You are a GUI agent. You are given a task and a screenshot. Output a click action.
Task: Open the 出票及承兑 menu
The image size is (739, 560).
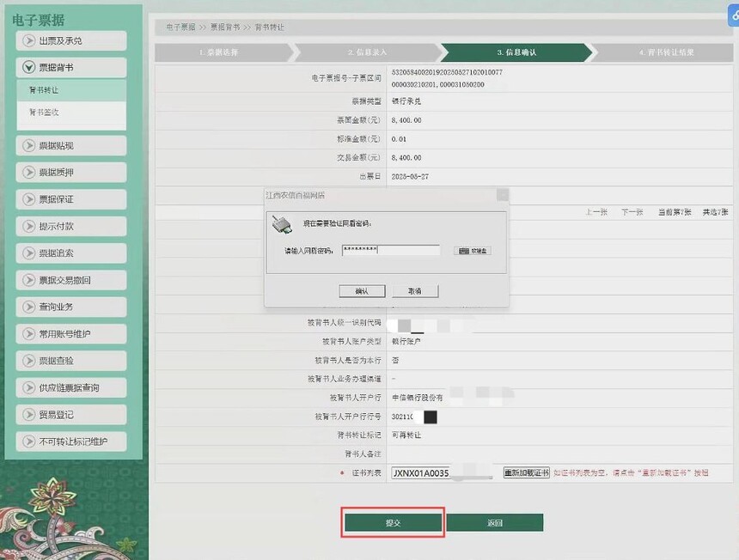(x=71, y=40)
